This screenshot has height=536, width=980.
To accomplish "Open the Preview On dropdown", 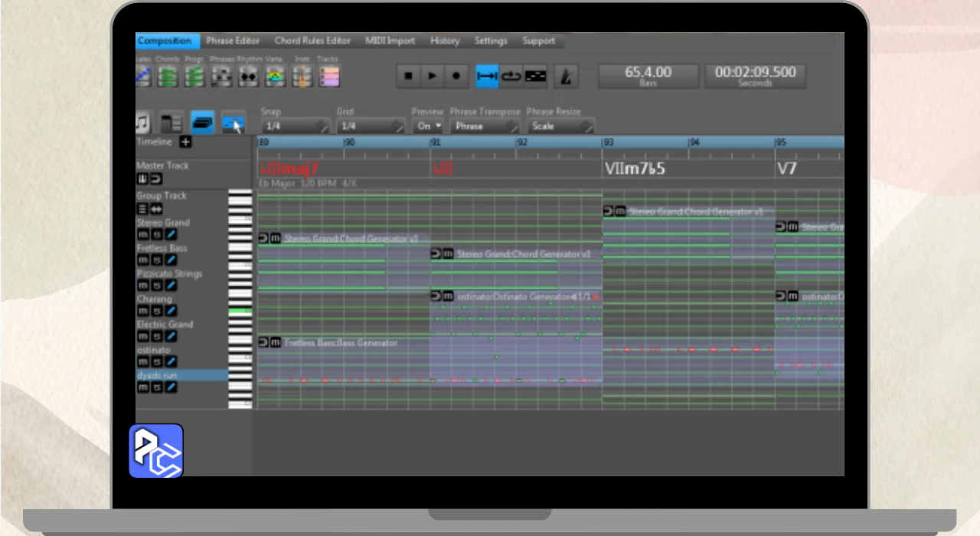I will click(428, 126).
